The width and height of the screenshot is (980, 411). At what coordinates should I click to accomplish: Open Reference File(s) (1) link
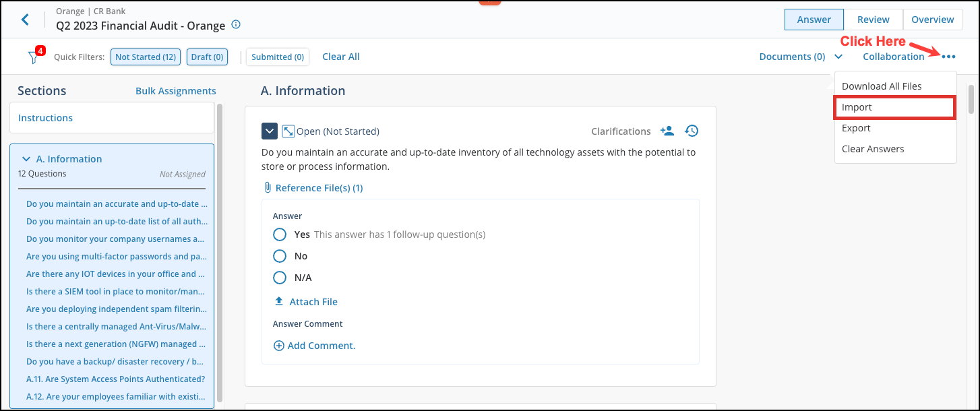(319, 188)
